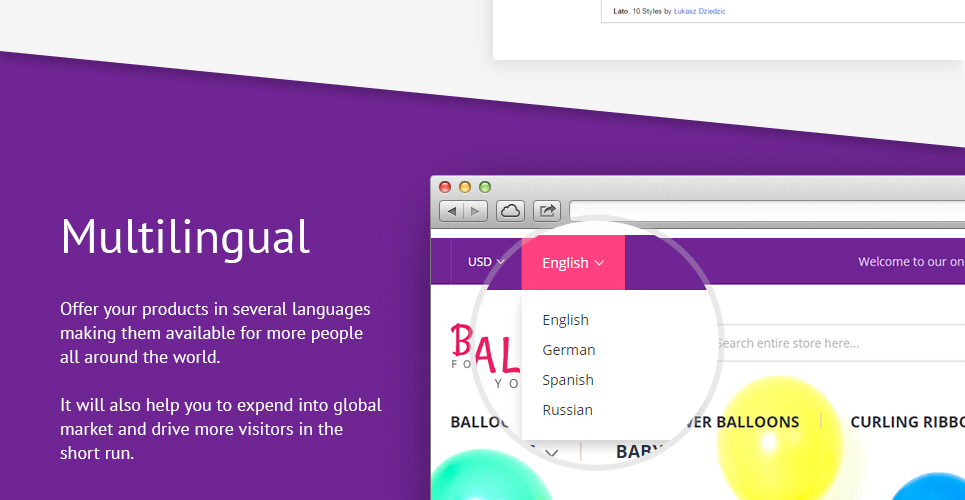Click the yellow minimize window button
This screenshot has width=965, height=500.
(x=465, y=187)
